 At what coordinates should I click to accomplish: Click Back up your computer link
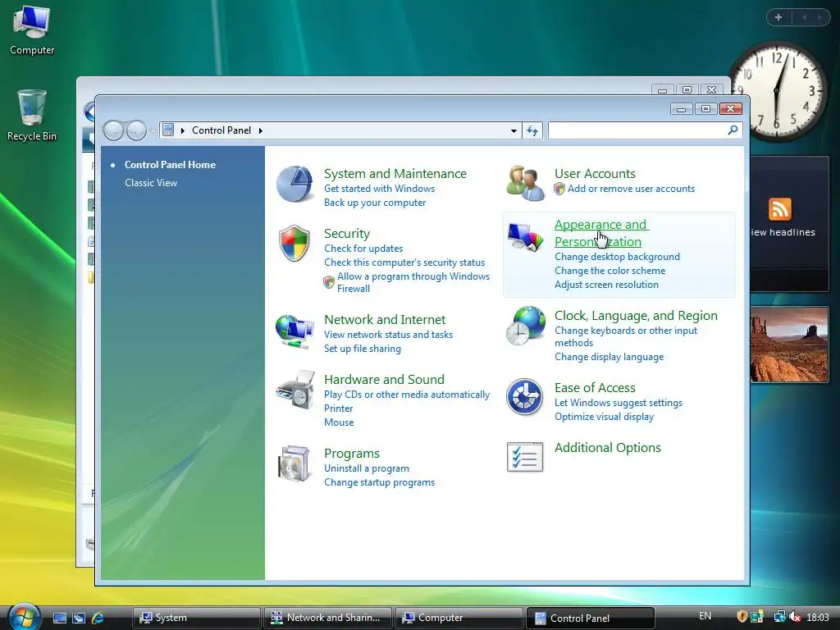pyautogui.click(x=375, y=203)
